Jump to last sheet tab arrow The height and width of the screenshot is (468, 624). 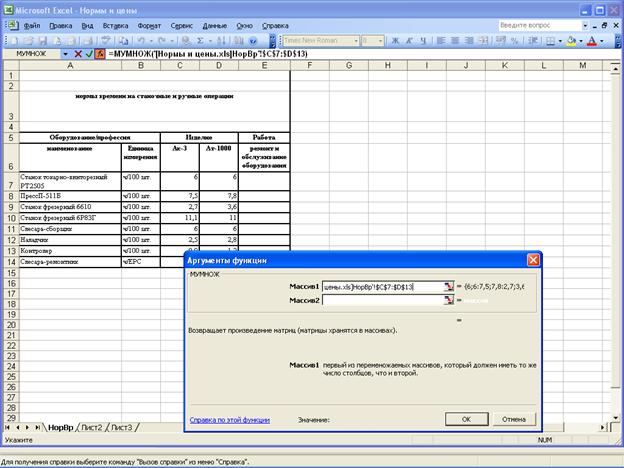(x=37, y=427)
